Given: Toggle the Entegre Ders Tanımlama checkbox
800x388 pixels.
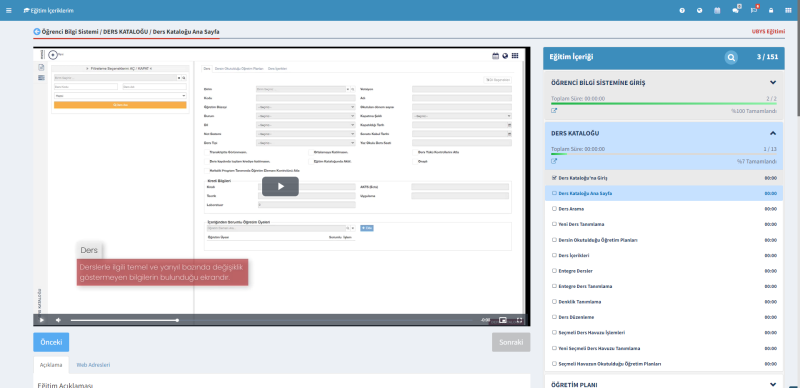Looking at the screenshot, I should tap(555, 286).
